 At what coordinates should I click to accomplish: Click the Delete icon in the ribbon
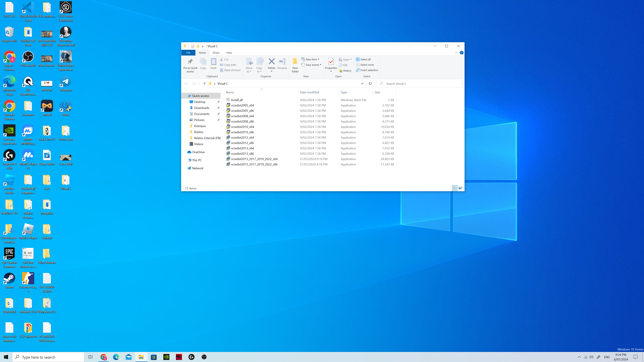coord(272,62)
